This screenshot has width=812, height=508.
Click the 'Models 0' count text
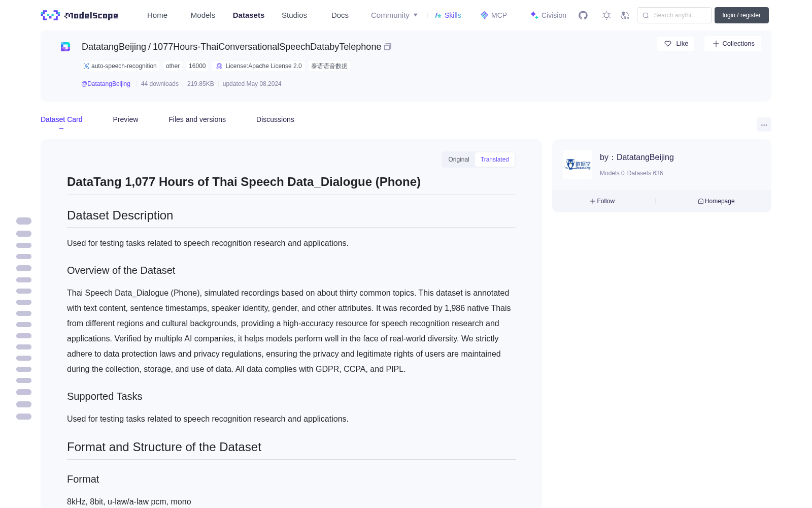pos(612,173)
